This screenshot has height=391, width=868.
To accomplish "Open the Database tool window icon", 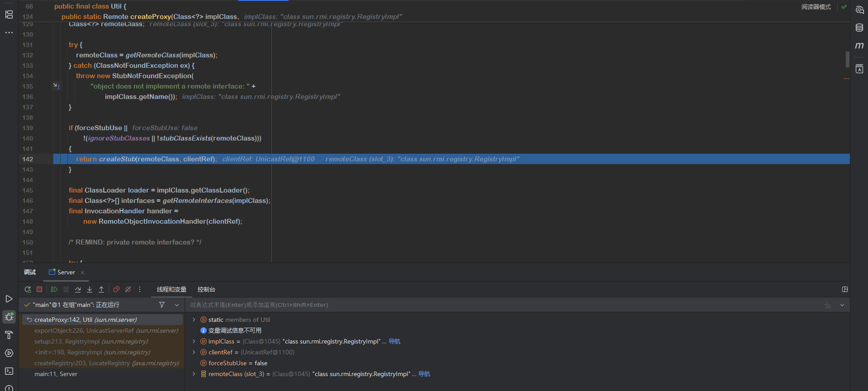I will 859,28.
